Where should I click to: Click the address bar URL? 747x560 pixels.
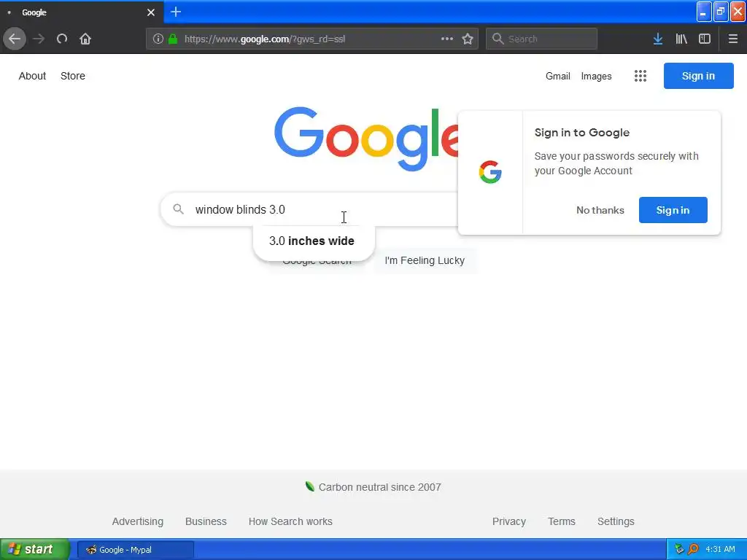[x=264, y=39]
